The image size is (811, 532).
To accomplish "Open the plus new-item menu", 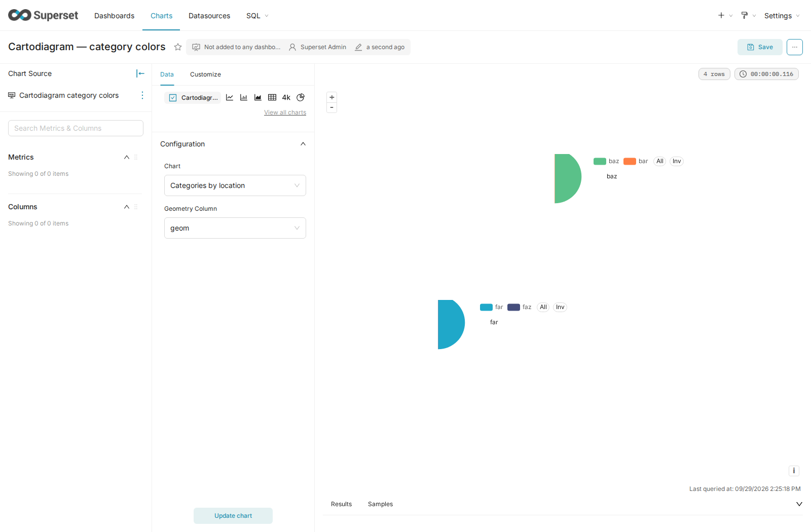I will 725,16.
